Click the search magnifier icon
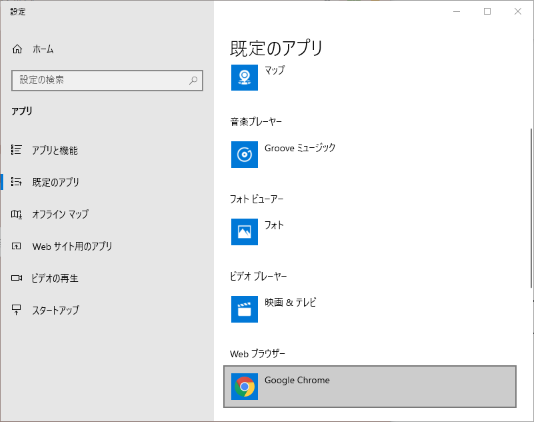Image resolution: width=534 pixels, height=424 pixels. point(193,80)
